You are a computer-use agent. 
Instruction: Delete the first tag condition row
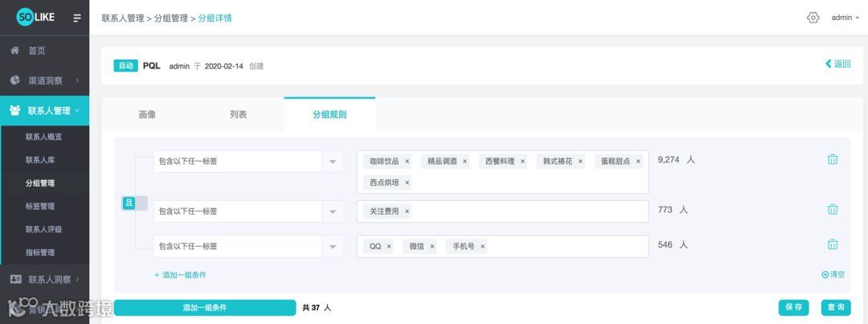coord(833,159)
